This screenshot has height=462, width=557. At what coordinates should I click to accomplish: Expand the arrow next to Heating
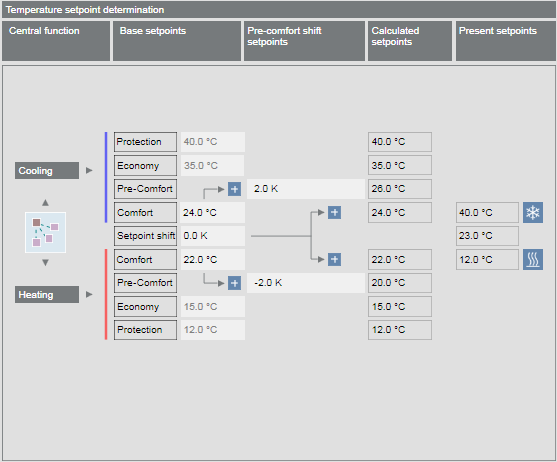pyautogui.click(x=89, y=294)
